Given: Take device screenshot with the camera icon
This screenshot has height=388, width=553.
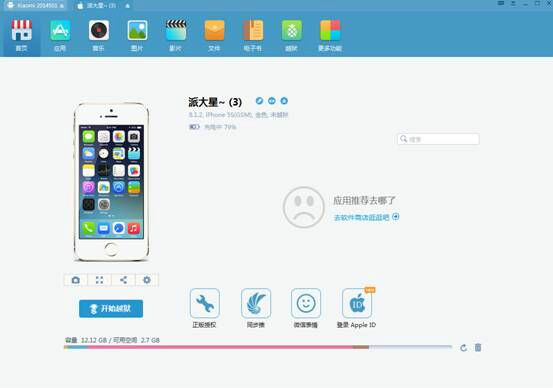Looking at the screenshot, I should tap(75, 280).
